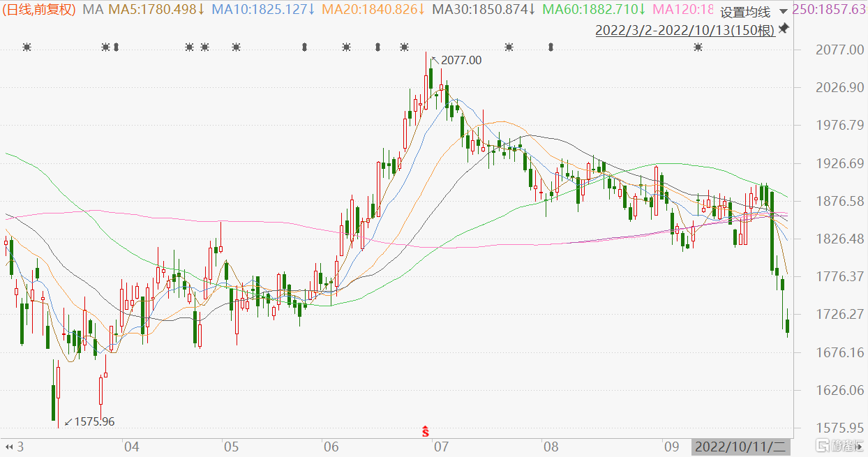Image resolution: width=868 pixels, height=457 pixels.
Task: Click the 09 month label on the time axis
Action: click(671, 446)
